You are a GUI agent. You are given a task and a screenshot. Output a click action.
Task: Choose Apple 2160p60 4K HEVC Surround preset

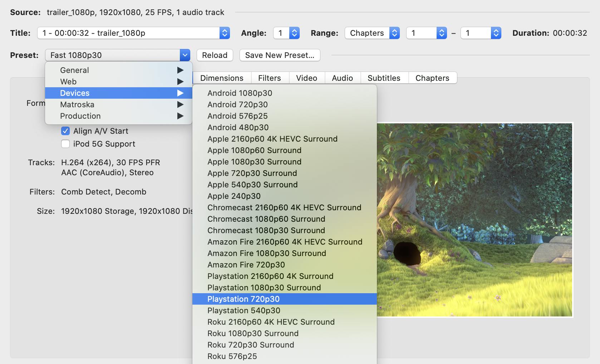coord(285,139)
